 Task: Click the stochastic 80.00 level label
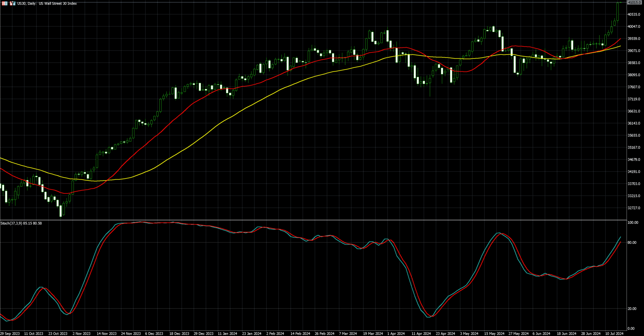tap(632, 243)
